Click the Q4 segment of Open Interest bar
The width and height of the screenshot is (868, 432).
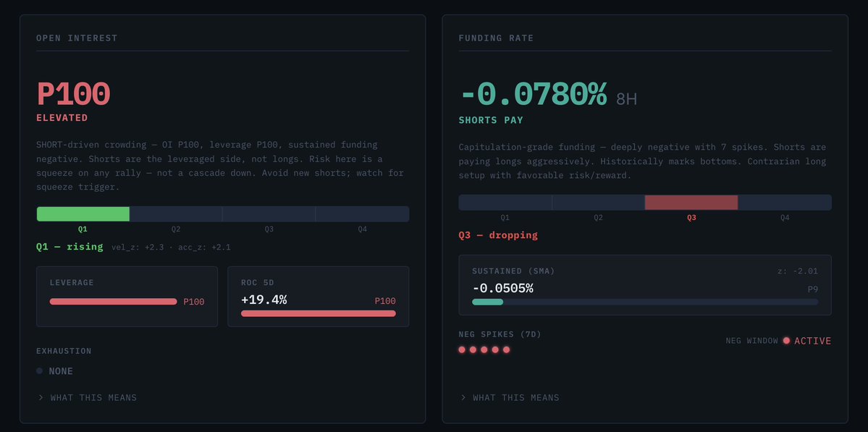tap(362, 214)
